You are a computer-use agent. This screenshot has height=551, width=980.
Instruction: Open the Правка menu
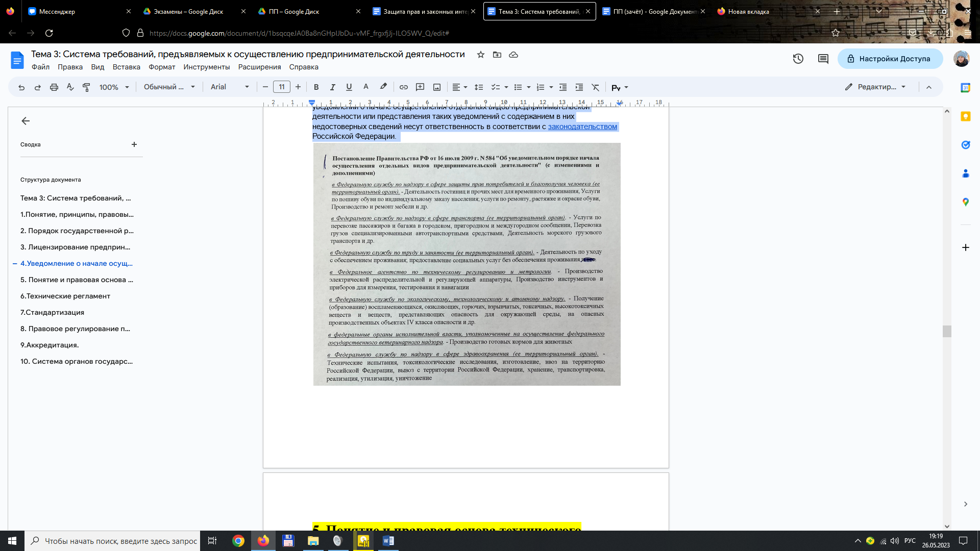[x=70, y=67]
